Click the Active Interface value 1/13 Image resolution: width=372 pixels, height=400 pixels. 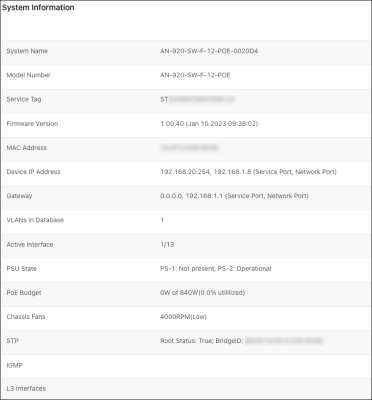point(167,244)
